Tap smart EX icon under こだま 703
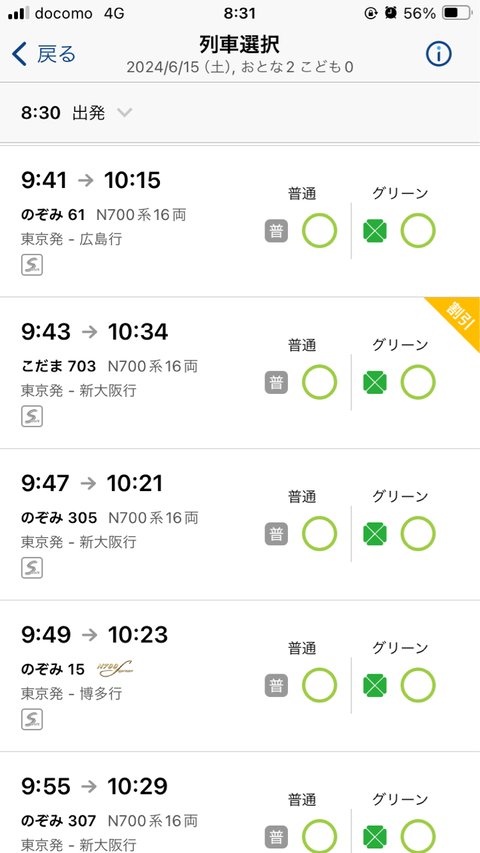This screenshot has width=480, height=853. coord(32,417)
